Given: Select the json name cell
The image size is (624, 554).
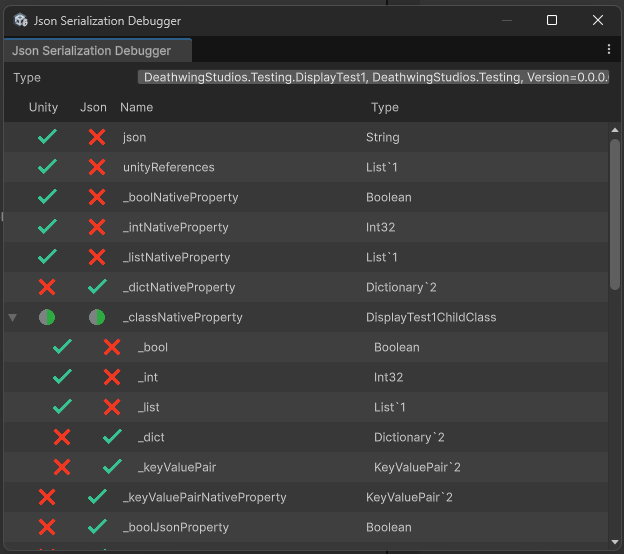Looking at the screenshot, I should click(x=135, y=137).
